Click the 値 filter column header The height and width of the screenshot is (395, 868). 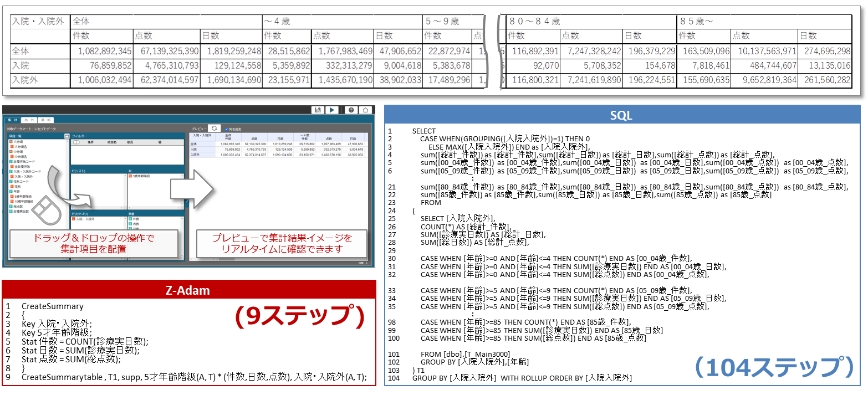coord(159,142)
